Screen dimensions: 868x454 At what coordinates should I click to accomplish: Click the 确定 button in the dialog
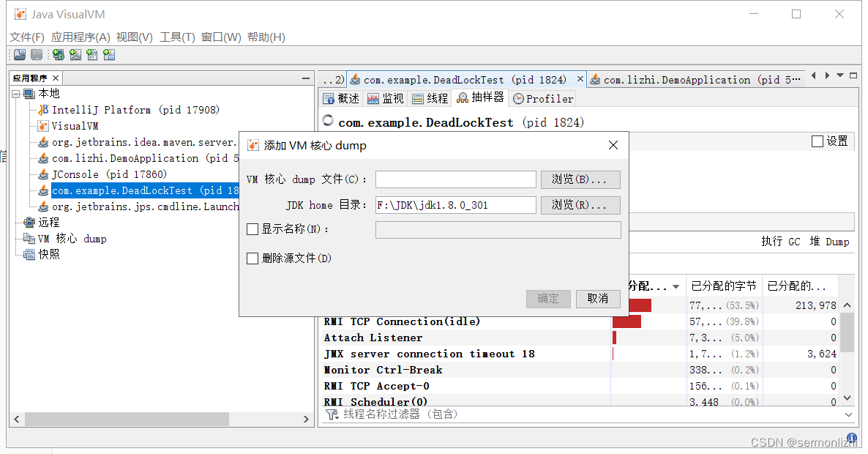(548, 299)
